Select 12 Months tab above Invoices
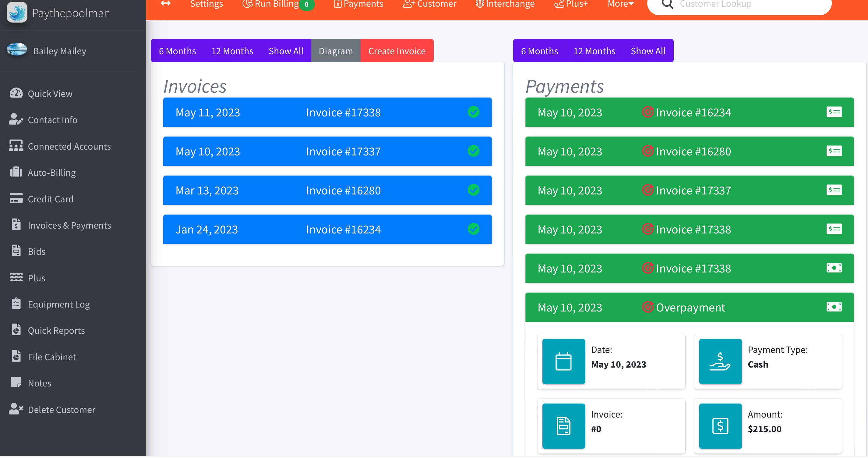This screenshot has width=868, height=459. click(x=232, y=51)
